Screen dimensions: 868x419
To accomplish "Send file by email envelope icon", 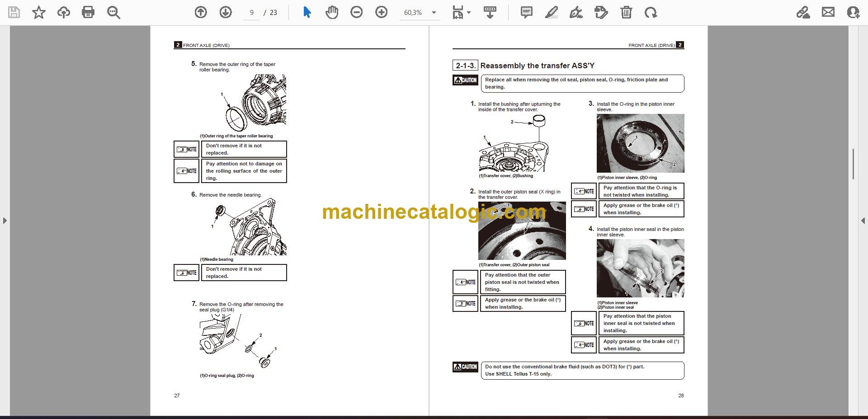I will tap(828, 12).
